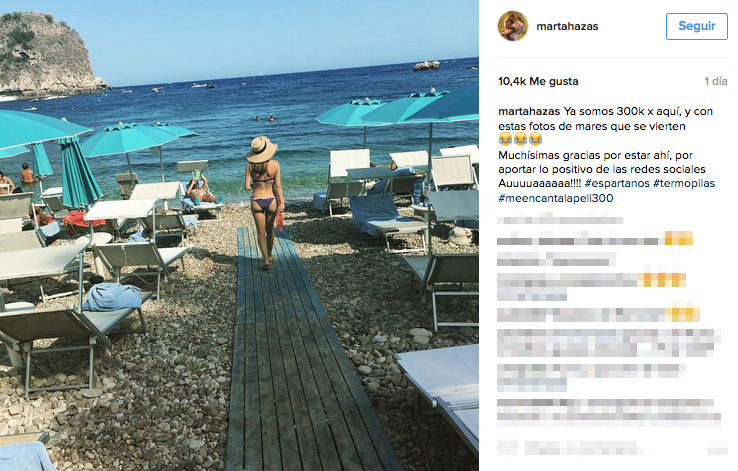Open the 1 día timestamp
738x471 pixels.
715,81
